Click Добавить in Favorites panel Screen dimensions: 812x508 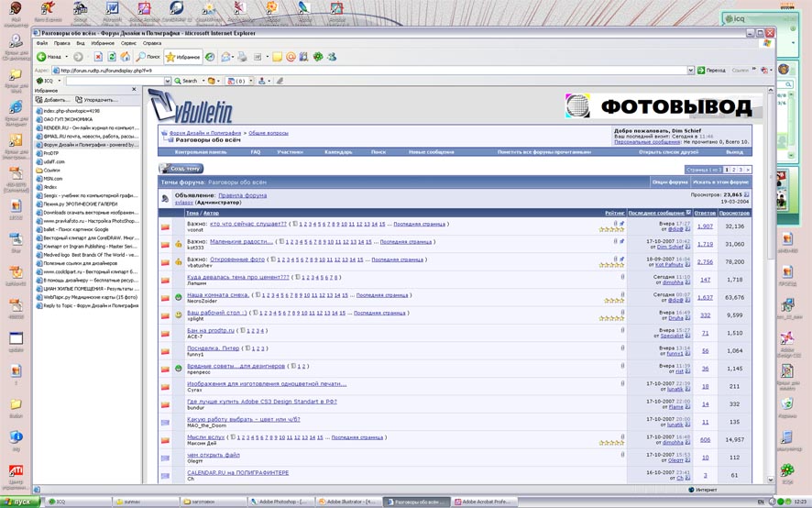(52, 100)
